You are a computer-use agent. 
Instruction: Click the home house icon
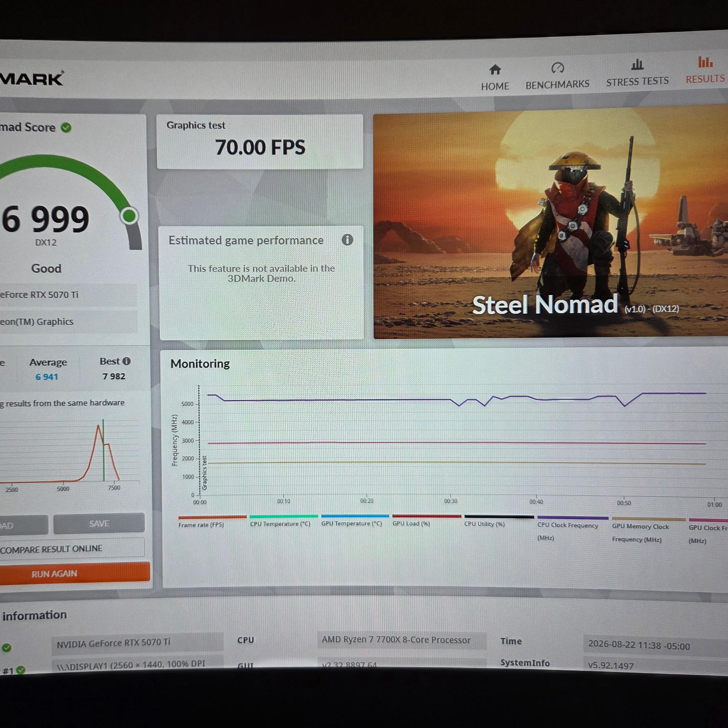[495, 70]
